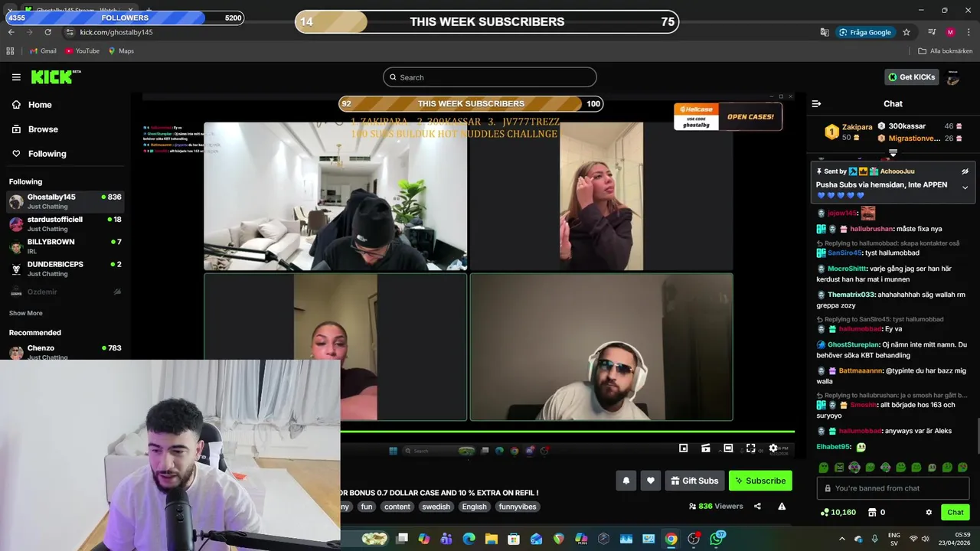Image resolution: width=980 pixels, height=551 pixels.
Task: Click the Get KICKs button
Action: pos(911,77)
